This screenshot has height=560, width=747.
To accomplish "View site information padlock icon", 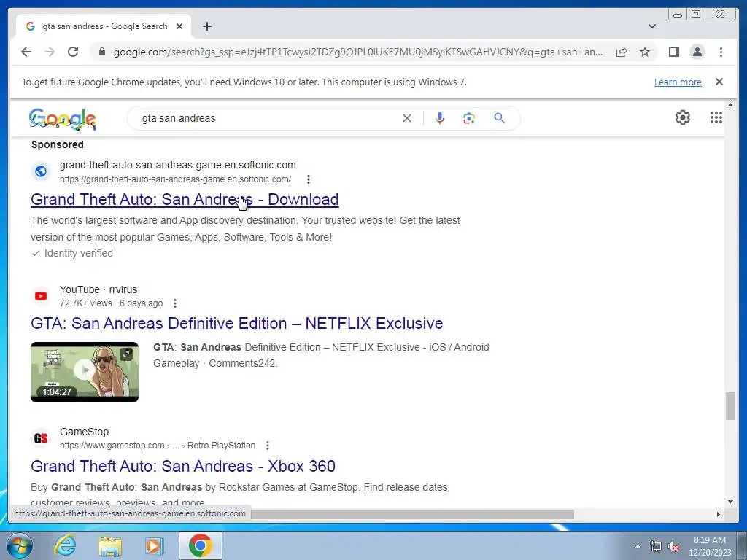I will coord(101,52).
